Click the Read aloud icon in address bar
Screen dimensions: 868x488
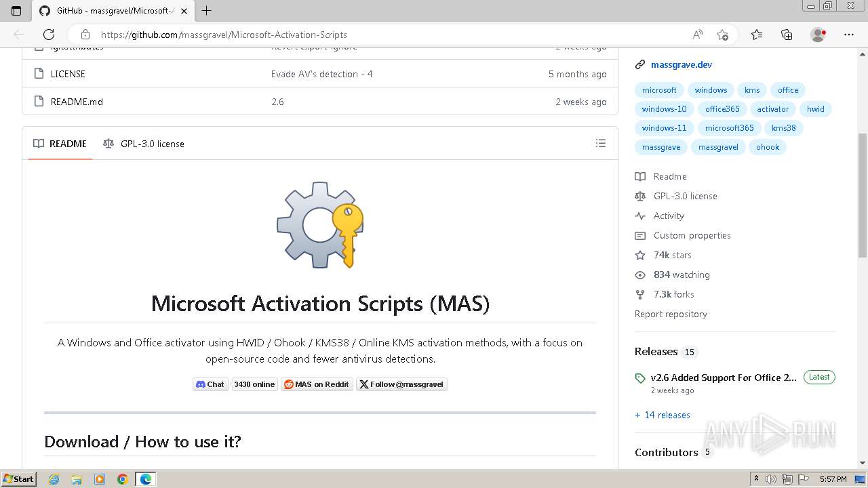(697, 35)
